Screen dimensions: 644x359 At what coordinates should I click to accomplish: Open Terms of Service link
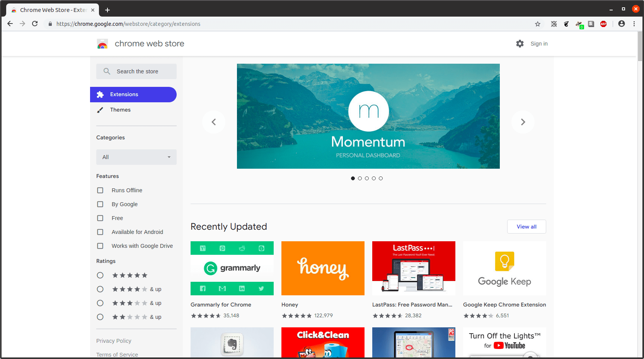pyautogui.click(x=117, y=355)
